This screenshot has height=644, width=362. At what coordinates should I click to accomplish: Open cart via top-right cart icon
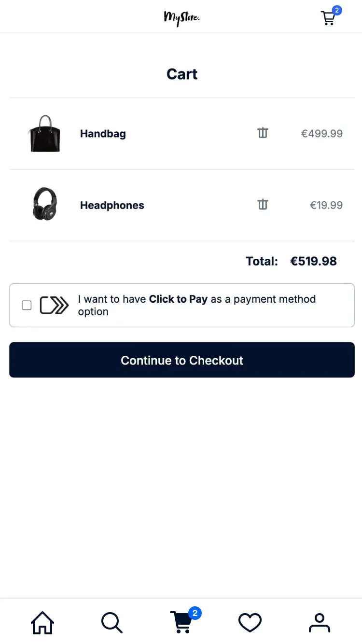pos(328,18)
